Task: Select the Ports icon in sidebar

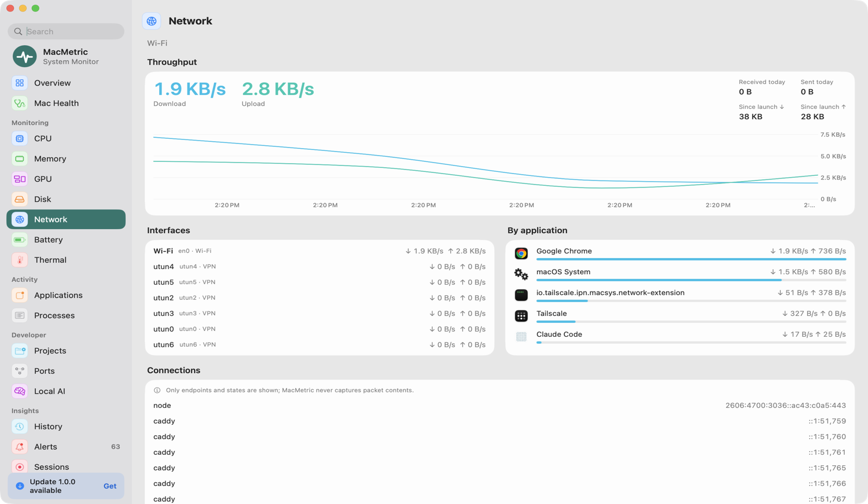Action: (20, 371)
